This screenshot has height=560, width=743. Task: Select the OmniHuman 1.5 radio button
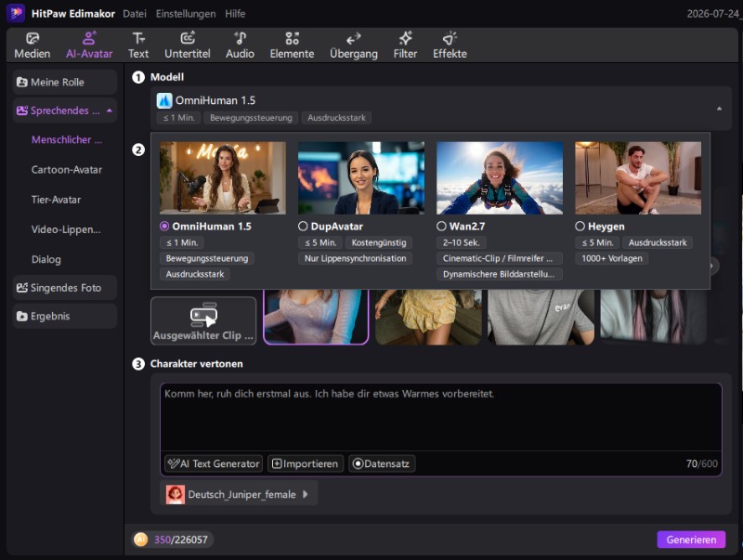click(164, 227)
